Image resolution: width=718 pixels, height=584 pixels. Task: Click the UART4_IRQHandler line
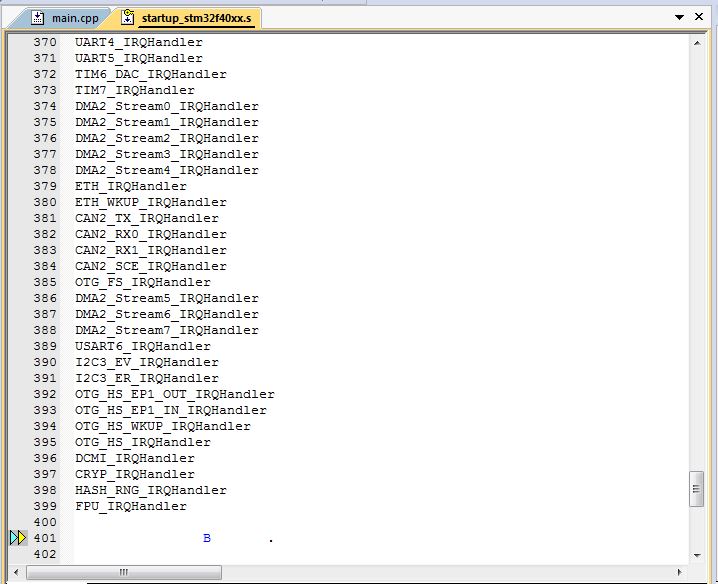pyautogui.click(x=139, y=42)
